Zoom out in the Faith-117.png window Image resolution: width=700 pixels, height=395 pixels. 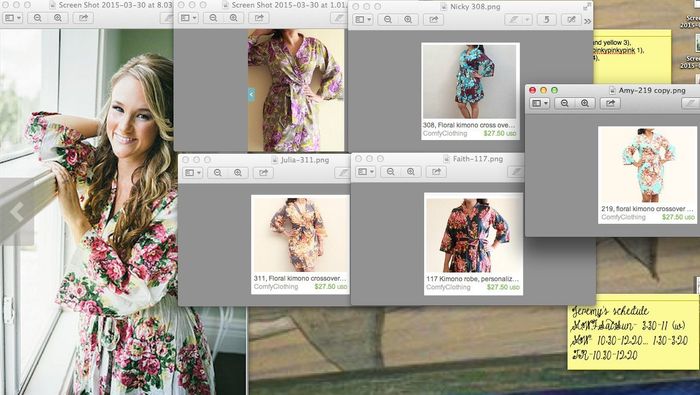(x=391, y=172)
